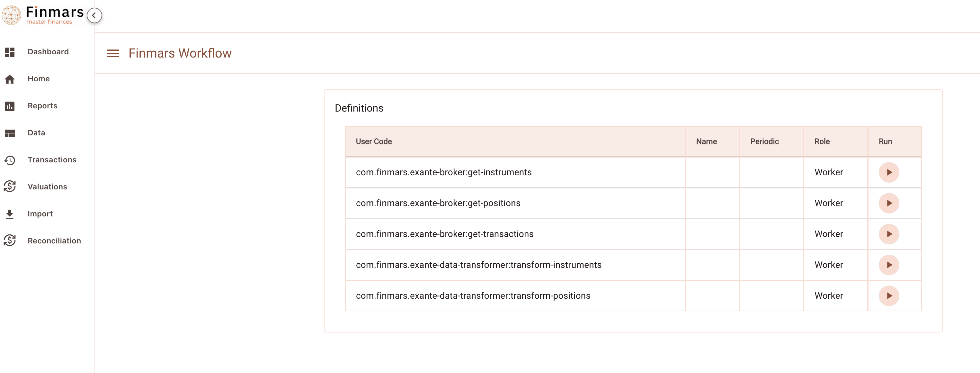The width and height of the screenshot is (980, 373).
Task: Open Valuations section
Action: (47, 187)
